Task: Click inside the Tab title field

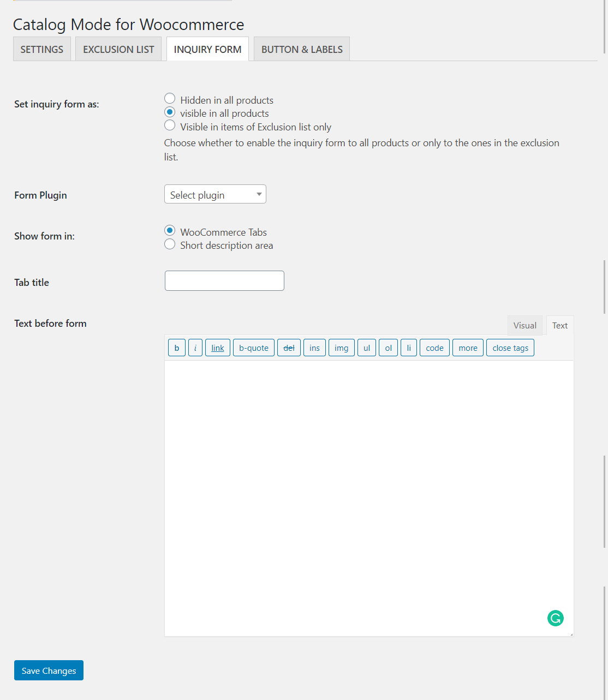Action: (x=224, y=280)
